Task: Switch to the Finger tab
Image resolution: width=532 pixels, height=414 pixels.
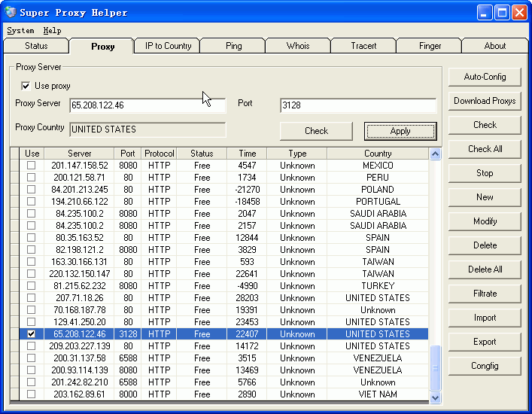Action: tap(430, 46)
